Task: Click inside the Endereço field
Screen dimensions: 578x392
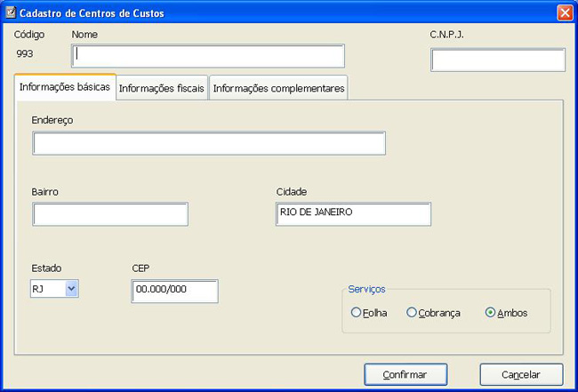Action: [209, 144]
